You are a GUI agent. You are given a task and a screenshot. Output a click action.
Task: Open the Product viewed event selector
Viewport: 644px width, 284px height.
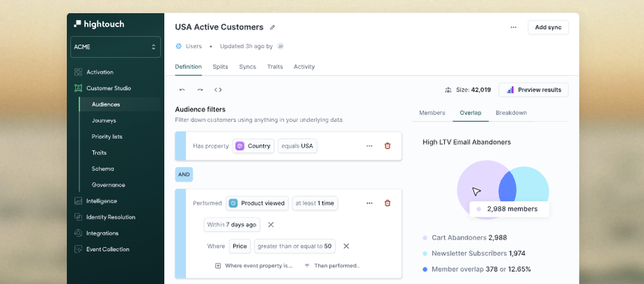257,203
